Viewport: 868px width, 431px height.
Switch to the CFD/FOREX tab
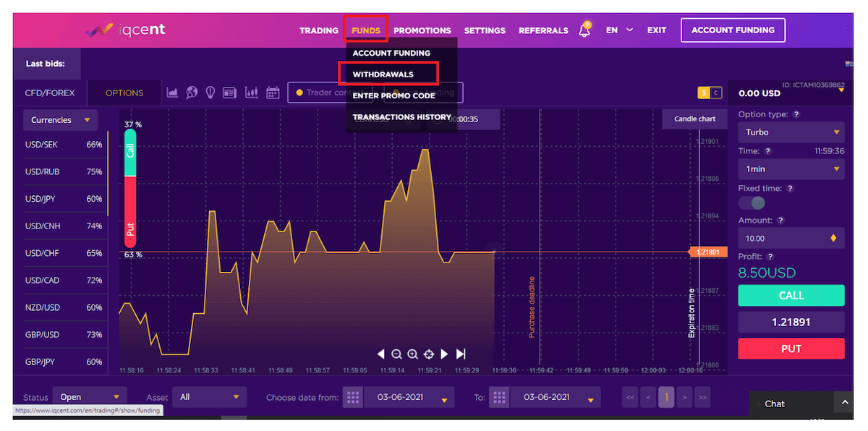[50, 93]
